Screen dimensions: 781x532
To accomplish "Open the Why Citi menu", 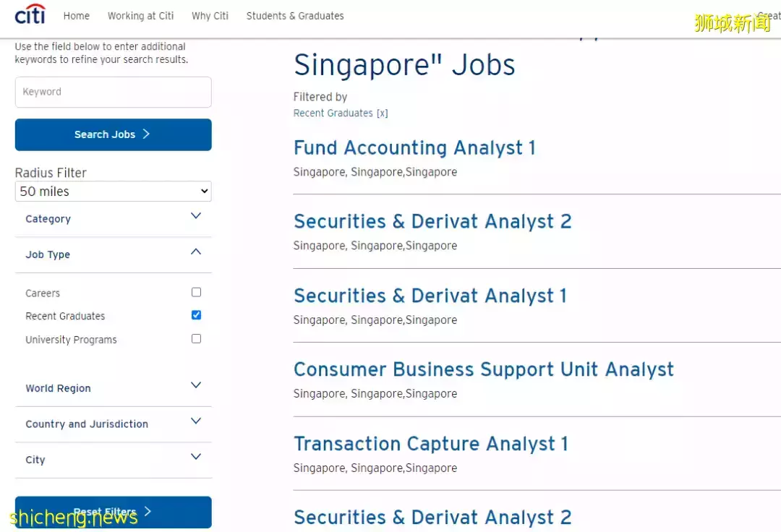I will click(x=210, y=16).
